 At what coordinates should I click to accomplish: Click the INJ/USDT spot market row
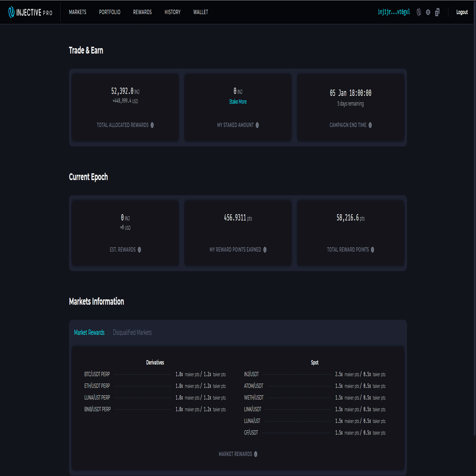[x=314, y=374]
